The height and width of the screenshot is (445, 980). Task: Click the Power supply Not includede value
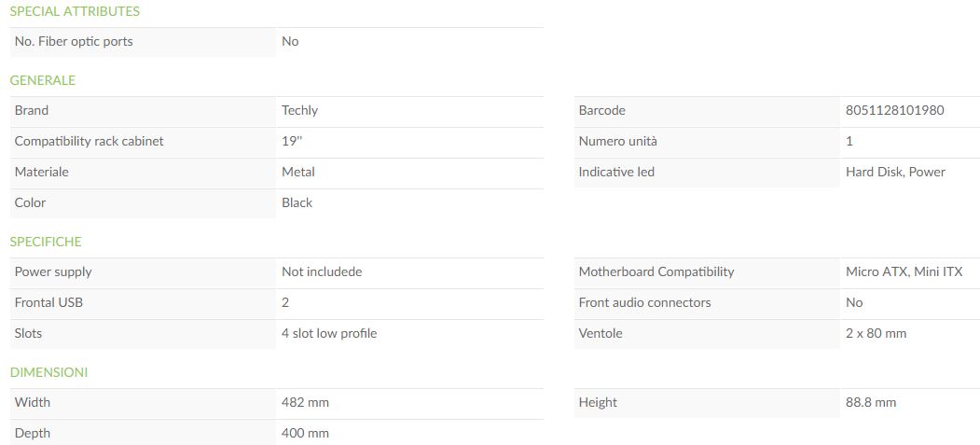coord(322,271)
